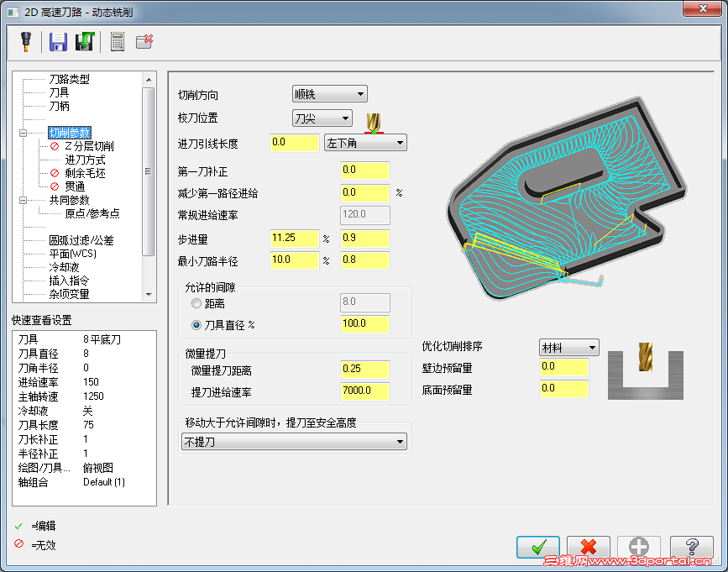The width and height of the screenshot is (728, 572).
Task: Click the question mark help button
Action: click(x=691, y=547)
